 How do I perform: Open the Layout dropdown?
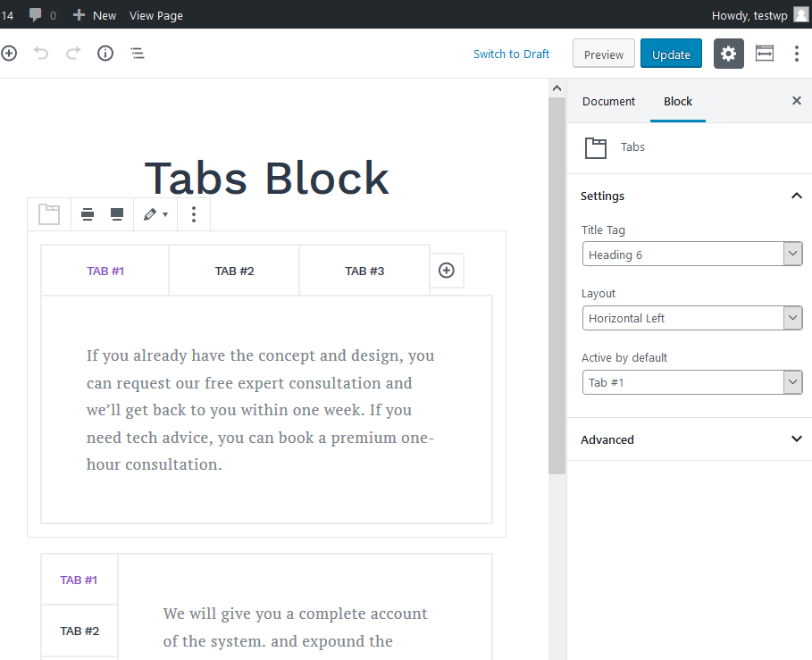[x=692, y=318]
